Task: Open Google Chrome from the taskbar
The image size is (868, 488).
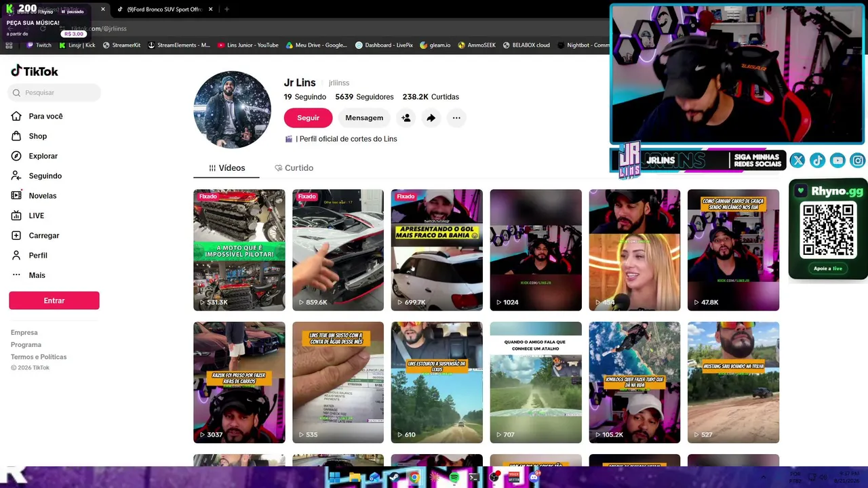Action: [x=414, y=478]
